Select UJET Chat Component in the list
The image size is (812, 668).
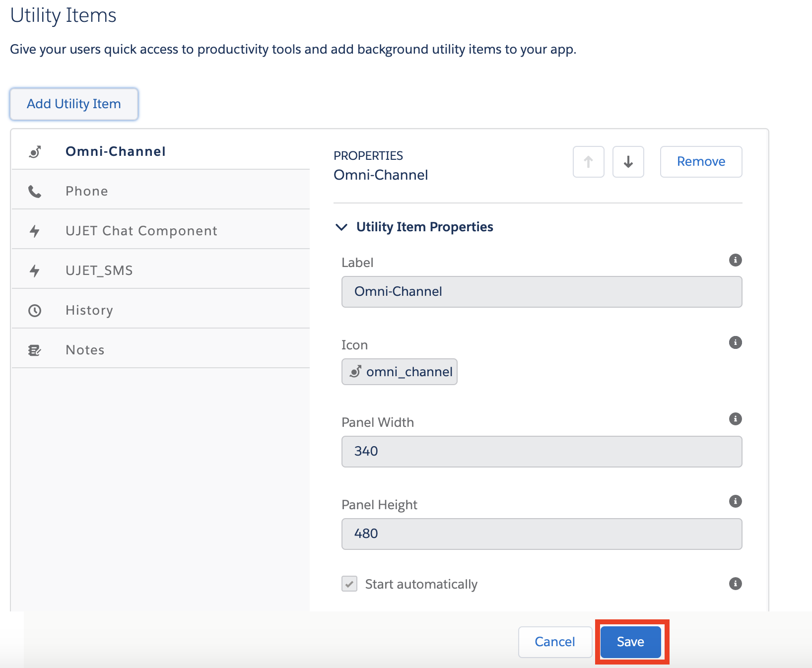point(141,231)
